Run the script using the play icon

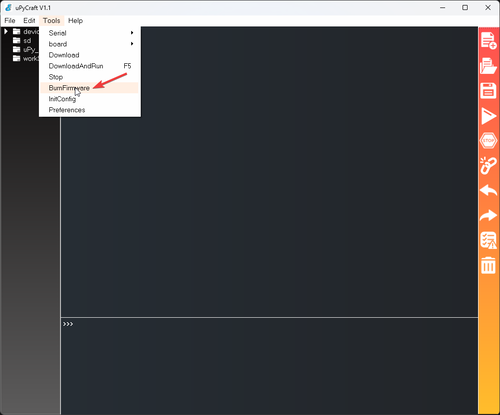(x=488, y=116)
